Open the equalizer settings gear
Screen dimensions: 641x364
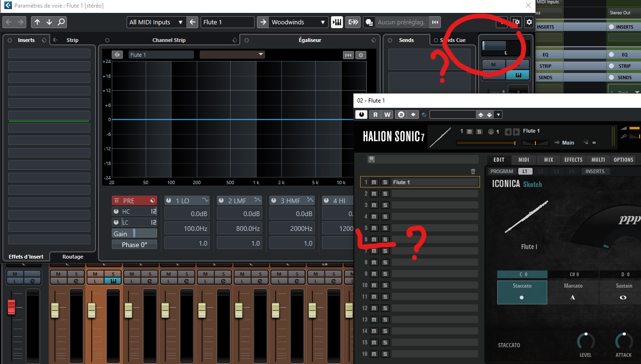tap(361, 55)
